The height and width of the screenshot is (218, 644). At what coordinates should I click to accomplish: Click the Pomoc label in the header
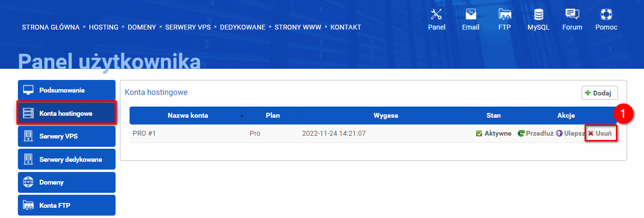pyautogui.click(x=606, y=27)
